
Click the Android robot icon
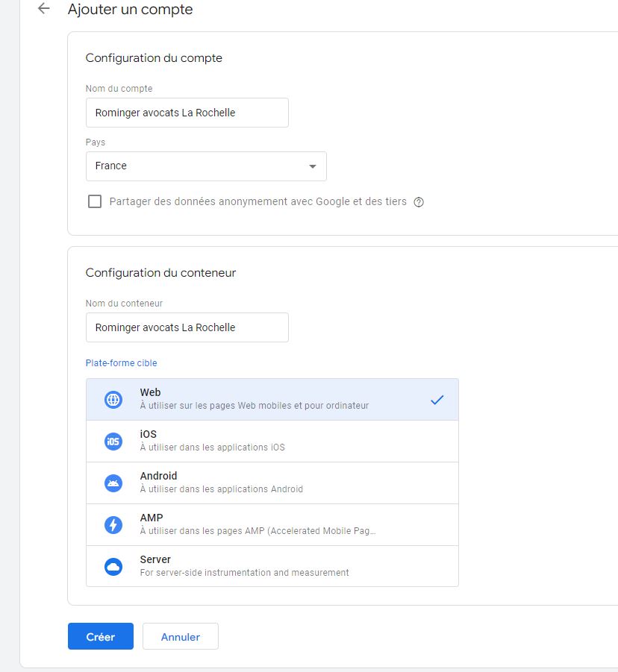click(x=113, y=483)
